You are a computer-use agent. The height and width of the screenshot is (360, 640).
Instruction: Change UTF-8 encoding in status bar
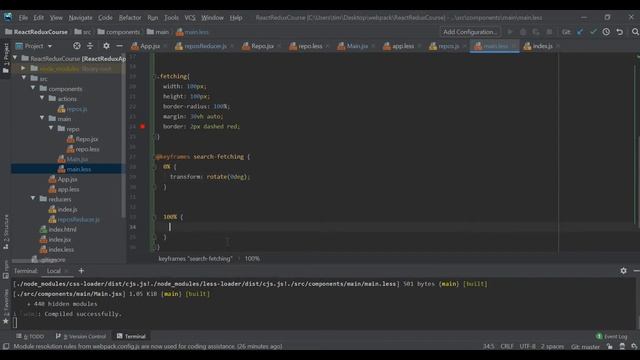coord(527,347)
